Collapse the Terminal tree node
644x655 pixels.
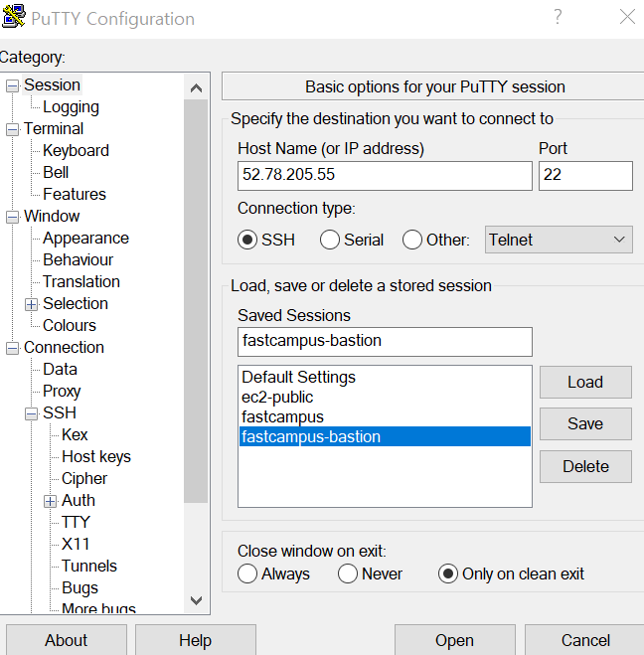(13, 129)
